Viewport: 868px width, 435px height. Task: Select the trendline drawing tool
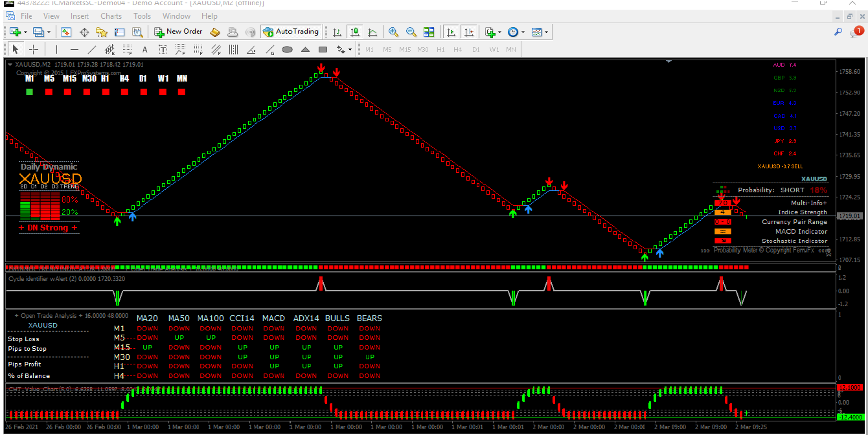[92, 49]
